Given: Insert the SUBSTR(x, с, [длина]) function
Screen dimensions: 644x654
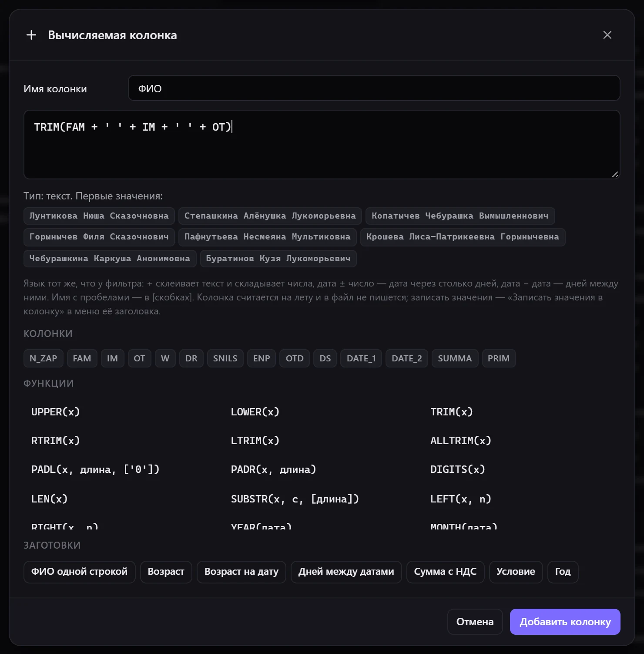Looking at the screenshot, I should [x=295, y=499].
